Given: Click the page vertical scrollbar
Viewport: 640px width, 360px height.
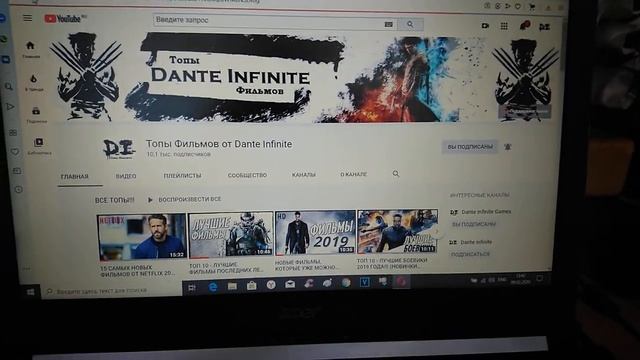Looking at the screenshot, I should click(563, 45).
